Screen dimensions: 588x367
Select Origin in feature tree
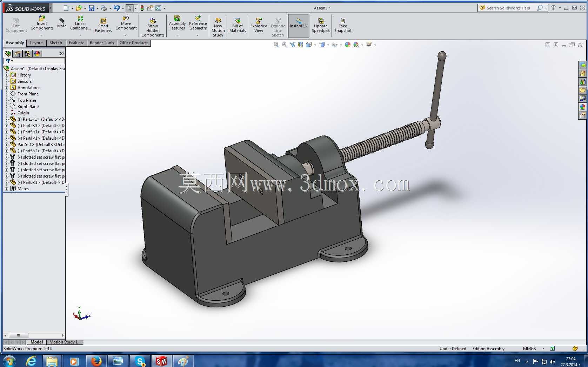(x=23, y=113)
